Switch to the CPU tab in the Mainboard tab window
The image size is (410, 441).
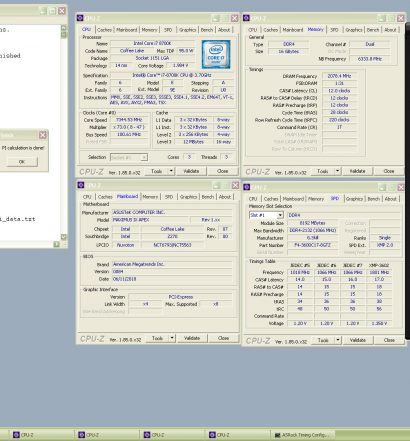[87, 197]
